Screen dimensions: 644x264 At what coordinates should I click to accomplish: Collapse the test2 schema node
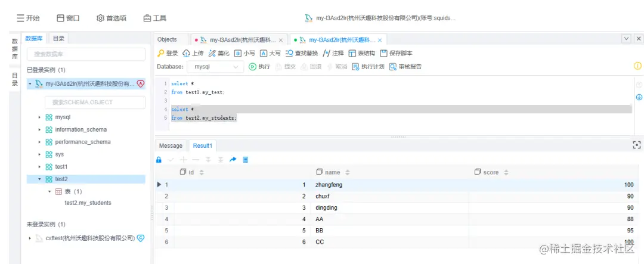[40, 179]
